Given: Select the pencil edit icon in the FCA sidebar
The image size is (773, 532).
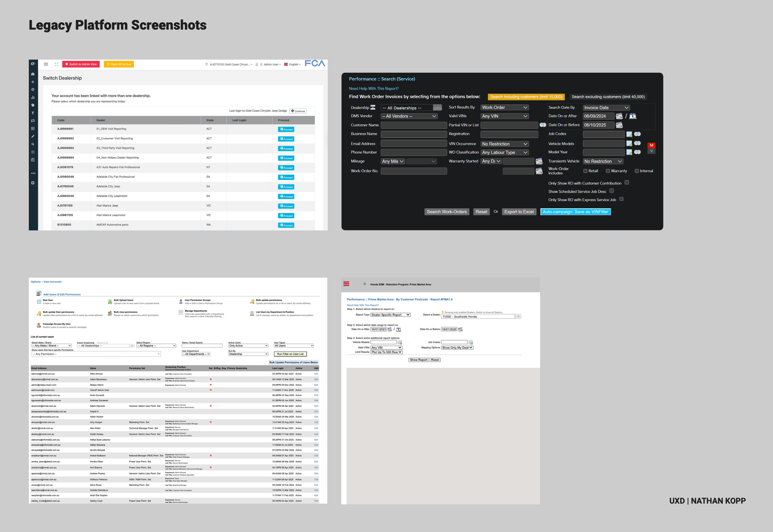Looking at the screenshot, I should click(x=33, y=136).
